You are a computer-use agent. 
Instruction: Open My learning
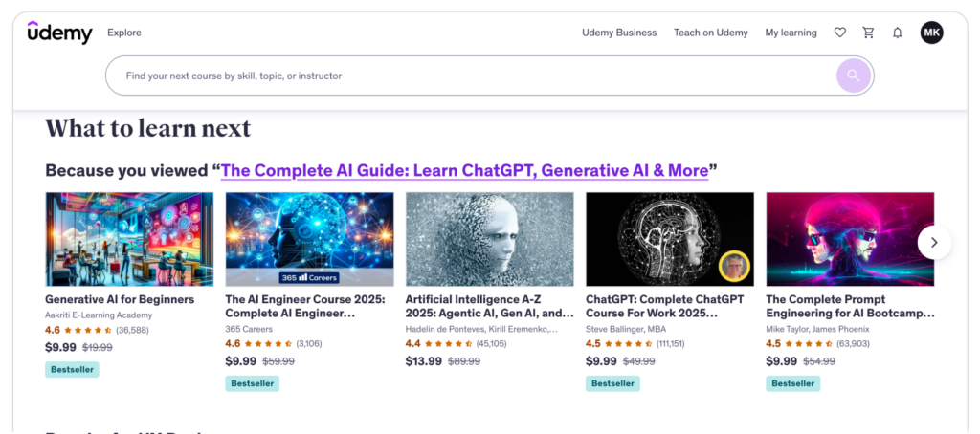coord(791,33)
